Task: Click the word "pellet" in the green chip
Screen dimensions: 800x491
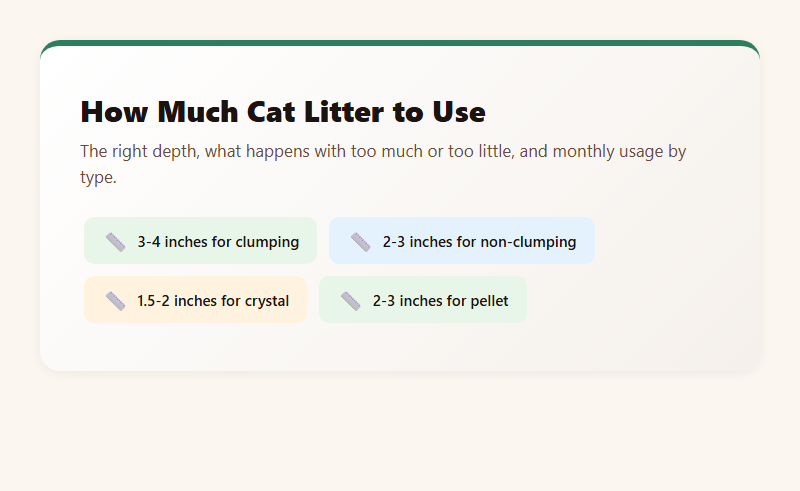Action: pyautogui.click(x=486, y=301)
